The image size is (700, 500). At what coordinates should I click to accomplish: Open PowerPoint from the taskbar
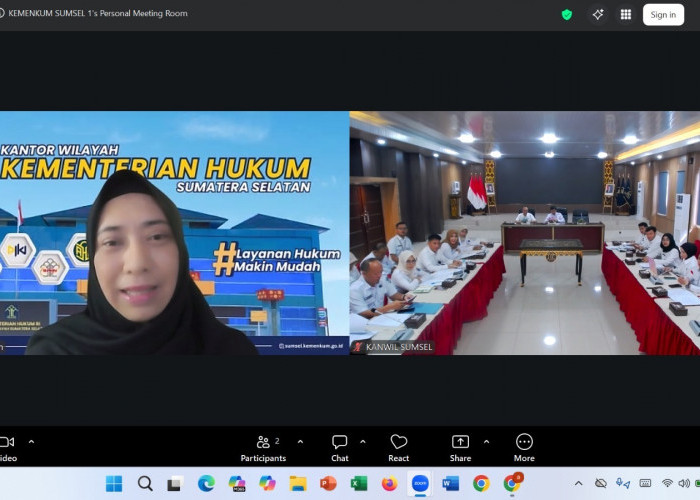(328, 483)
